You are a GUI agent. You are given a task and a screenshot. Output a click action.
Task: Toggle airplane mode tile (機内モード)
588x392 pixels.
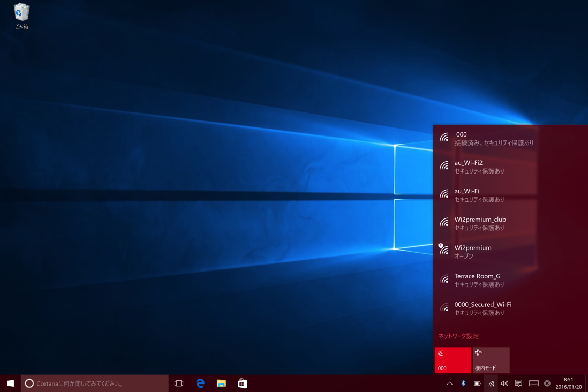click(491, 360)
